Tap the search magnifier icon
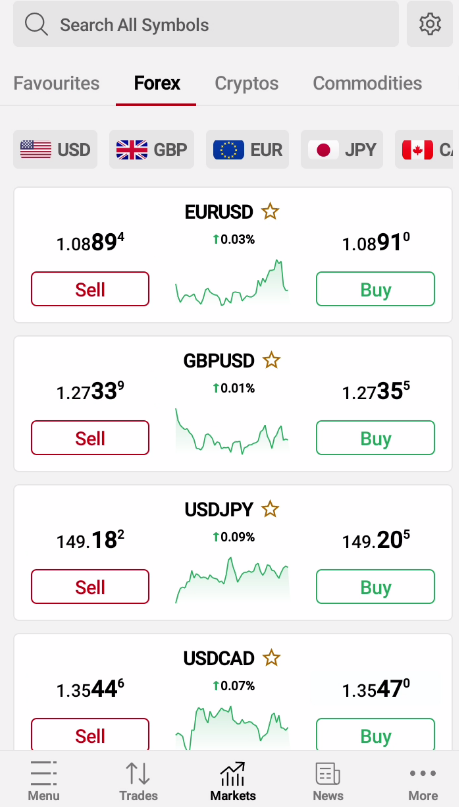This screenshot has width=459, height=807. (x=36, y=24)
